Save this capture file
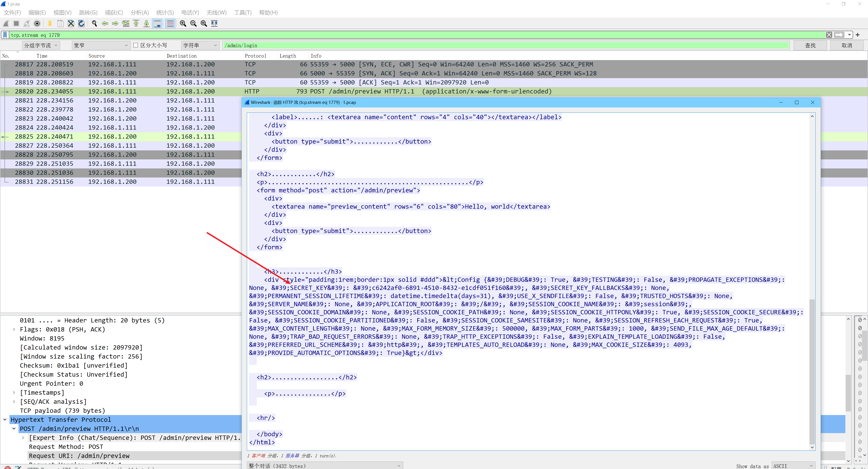868x469 pixels. [60, 23]
